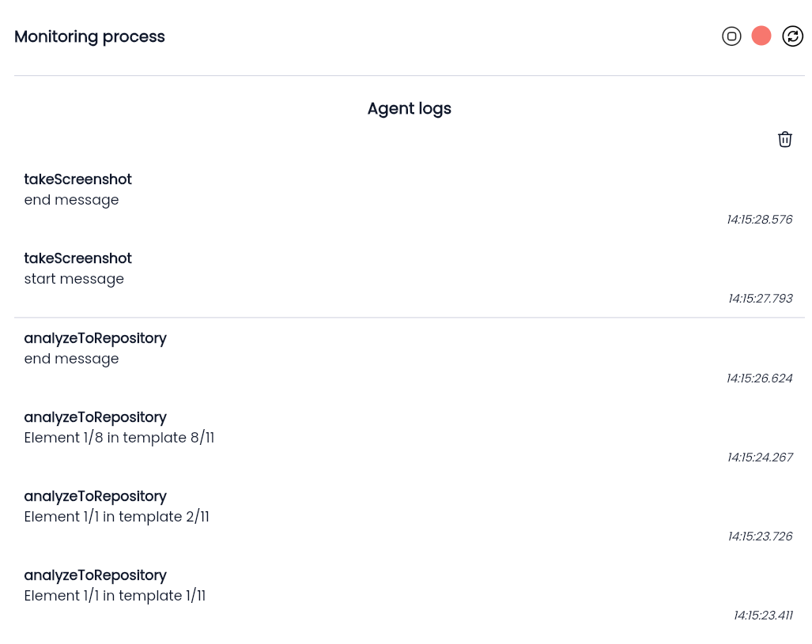Click the Monitoring process heading
The width and height of the screenshot is (812, 644).
(x=89, y=37)
